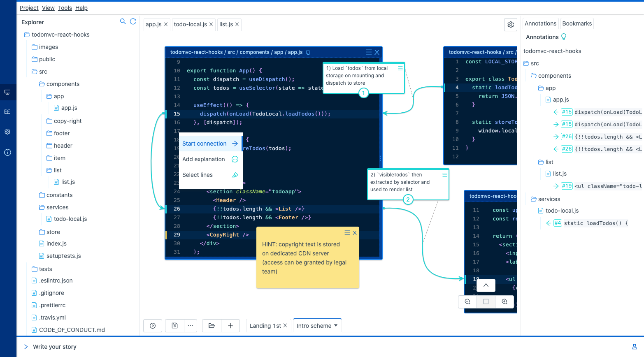Screen dimensions: 644x357
Task: Collapse zoom controls with up chevron
Action: pyautogui.click(x=486, y=285)
